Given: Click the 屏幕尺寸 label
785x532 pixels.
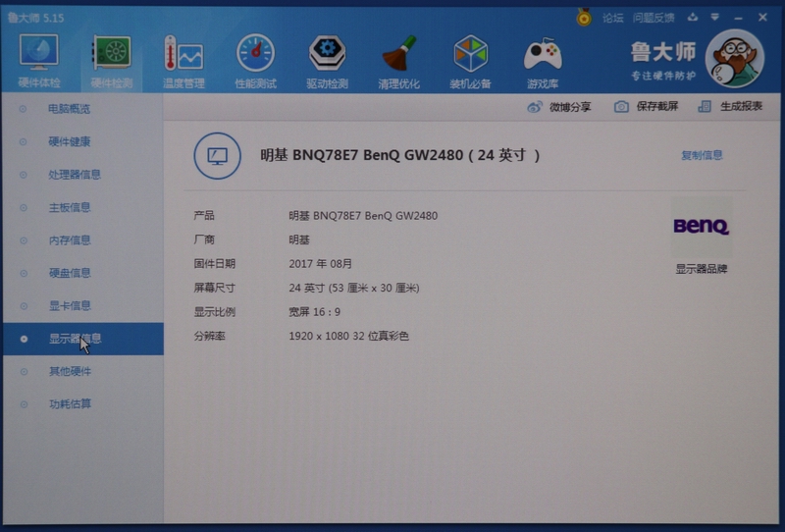Looking at the screenshot, I should [214, 288].
